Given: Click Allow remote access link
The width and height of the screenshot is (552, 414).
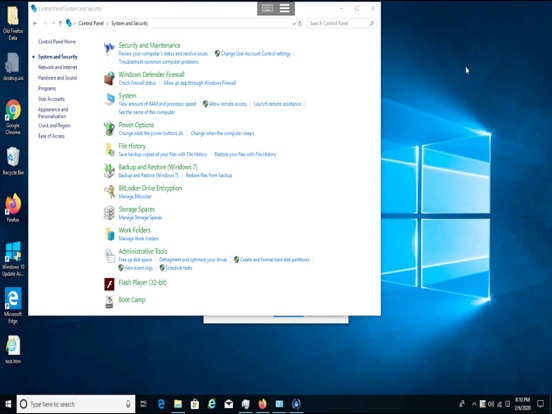Looking at the screenshot, I should pos(227,104).
